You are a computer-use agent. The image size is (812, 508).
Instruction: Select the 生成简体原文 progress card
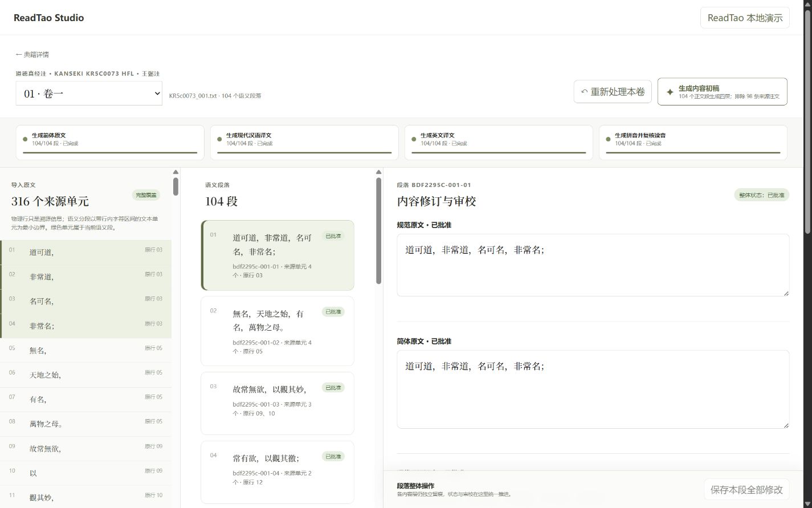point(110,143)
